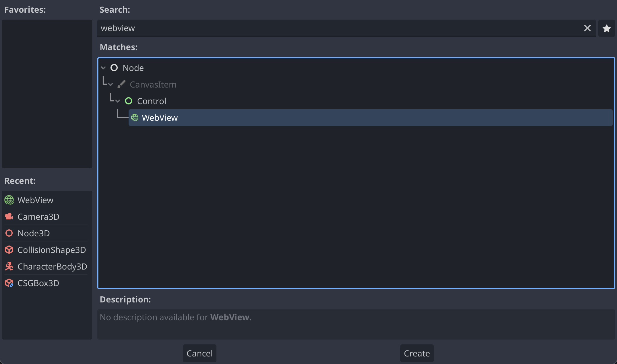Viewport: 617px width, 364px height.
Task: Click the Node3D red circle icon
Action: (x=9, y=233)
